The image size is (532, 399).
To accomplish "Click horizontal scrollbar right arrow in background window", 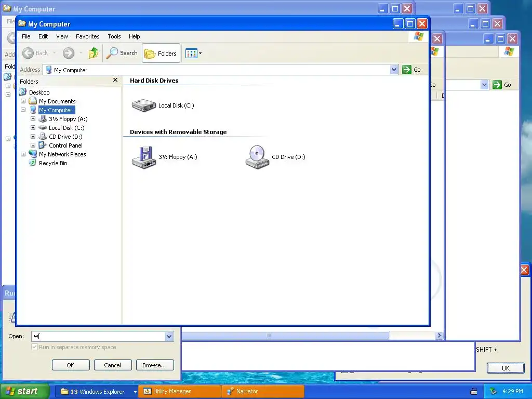I will click(x=439, y=335).
